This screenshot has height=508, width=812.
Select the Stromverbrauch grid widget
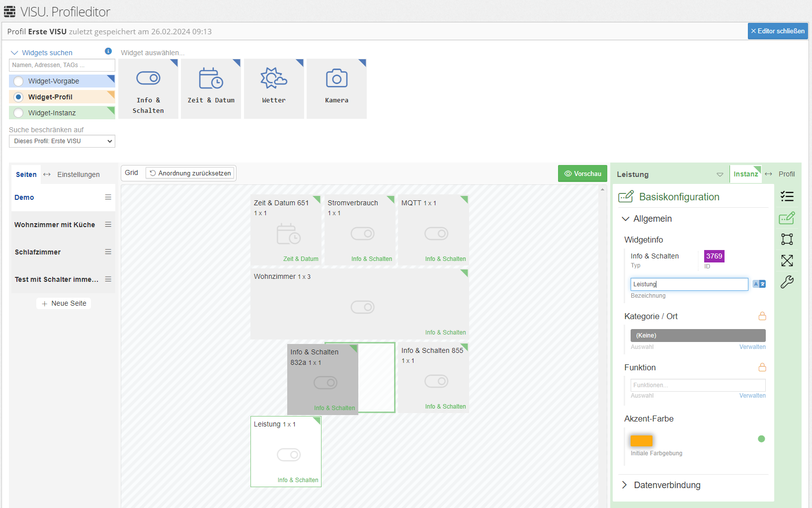[x=360, y=230]
